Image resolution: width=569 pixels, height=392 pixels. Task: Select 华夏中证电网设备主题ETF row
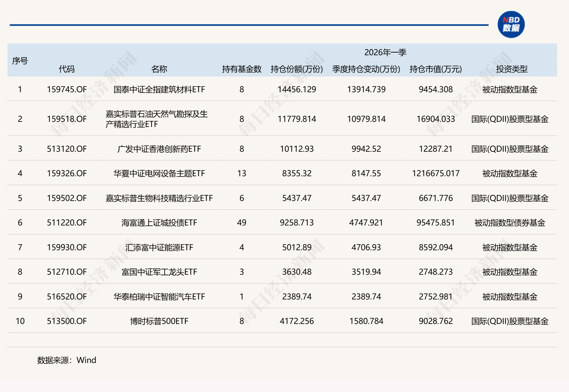pyautogui.click(x=160, y=173)
